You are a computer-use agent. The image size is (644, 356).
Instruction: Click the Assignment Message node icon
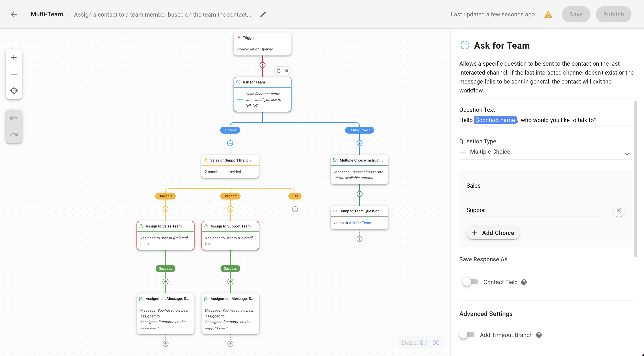(x=141, y=298)
